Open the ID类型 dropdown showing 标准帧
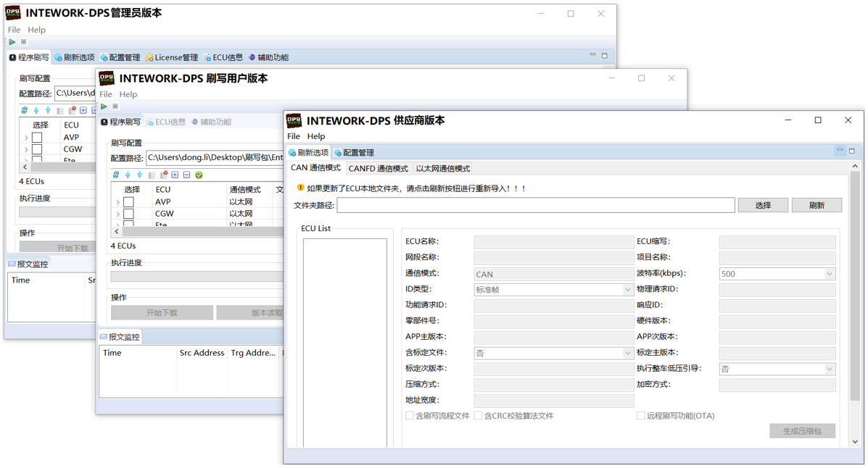Viewport: 868px width, 468px height. point(553,289)
